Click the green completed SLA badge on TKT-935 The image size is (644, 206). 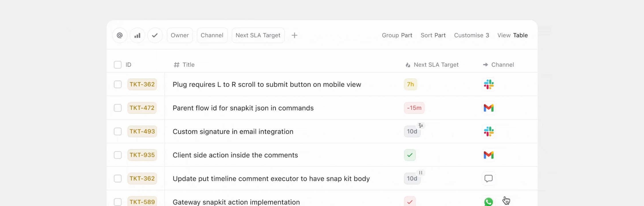(x=410, y=155)
